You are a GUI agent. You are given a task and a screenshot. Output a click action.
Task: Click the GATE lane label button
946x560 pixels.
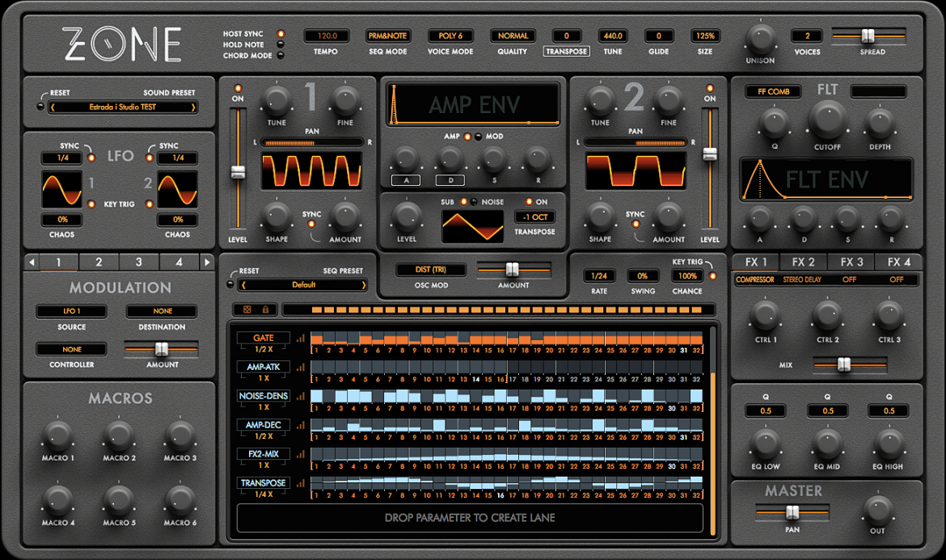point(263,338)
